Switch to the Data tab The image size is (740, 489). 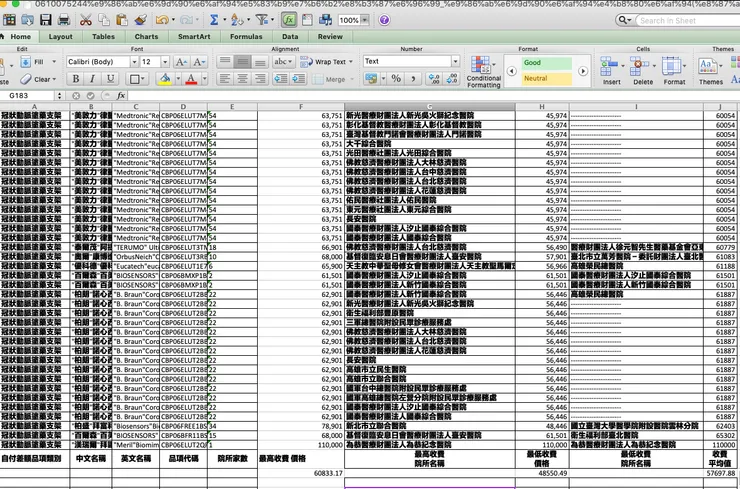pos(290,36)
